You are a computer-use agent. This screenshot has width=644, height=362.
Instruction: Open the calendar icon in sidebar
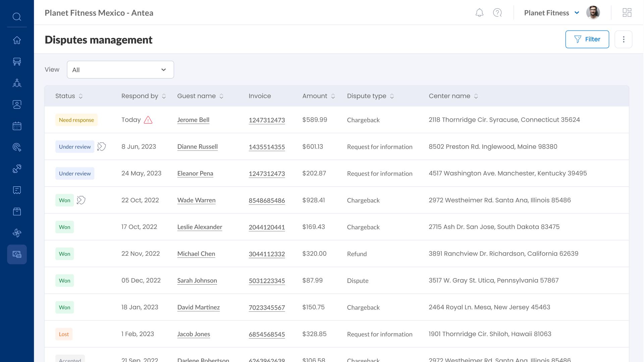click(17, 126)
